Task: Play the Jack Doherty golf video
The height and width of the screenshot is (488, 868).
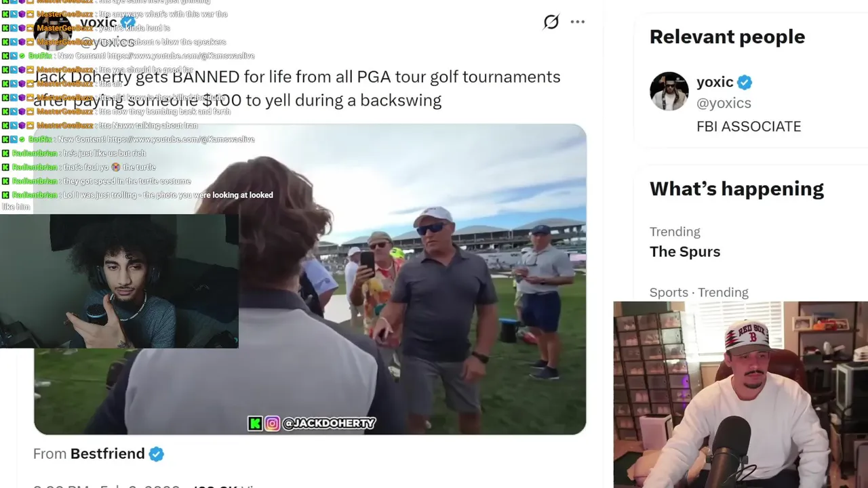Action: (x=310, y=279)
